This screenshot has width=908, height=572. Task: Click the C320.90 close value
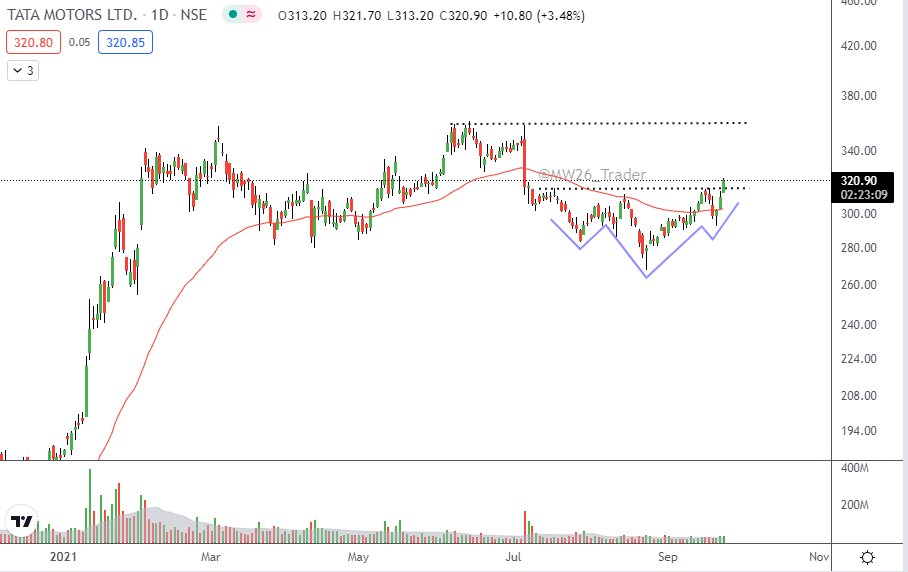click(463, 16)
